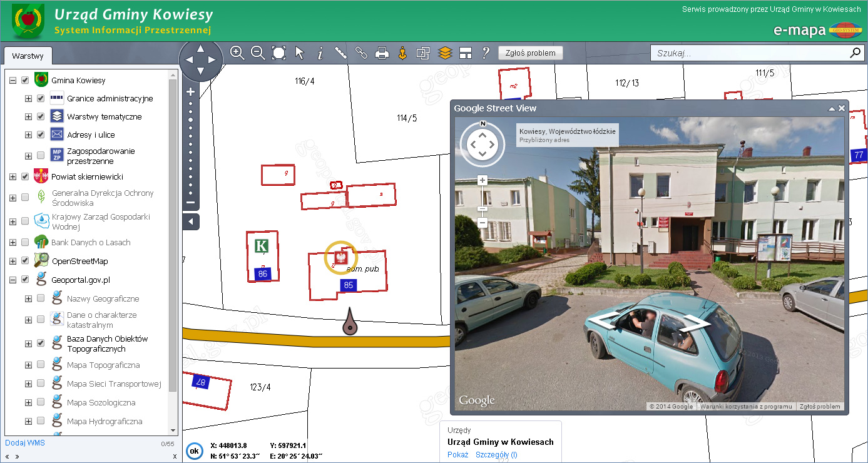The height and width of the screenshot is (463, 868).
Task: Toggle Gmina Kowiesy layer checkbox
Action: coord(25,80)
